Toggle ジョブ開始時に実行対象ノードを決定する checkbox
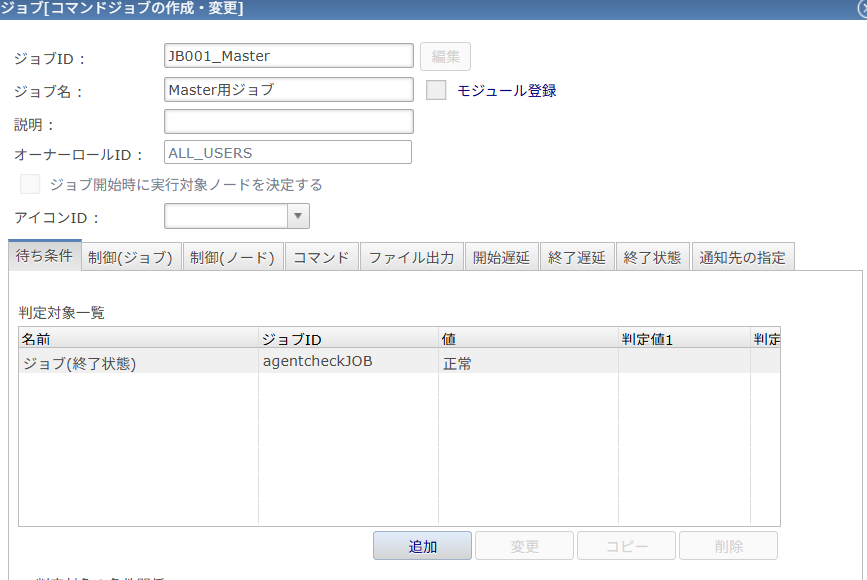Screen dimensions: 867x580 [30, 184]
